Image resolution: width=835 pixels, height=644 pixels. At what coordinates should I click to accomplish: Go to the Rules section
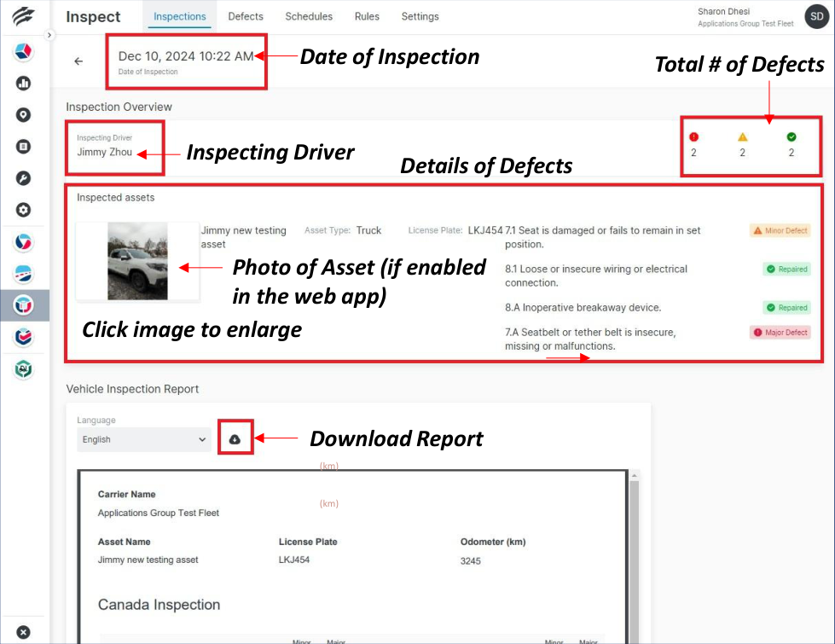(366, 16)
